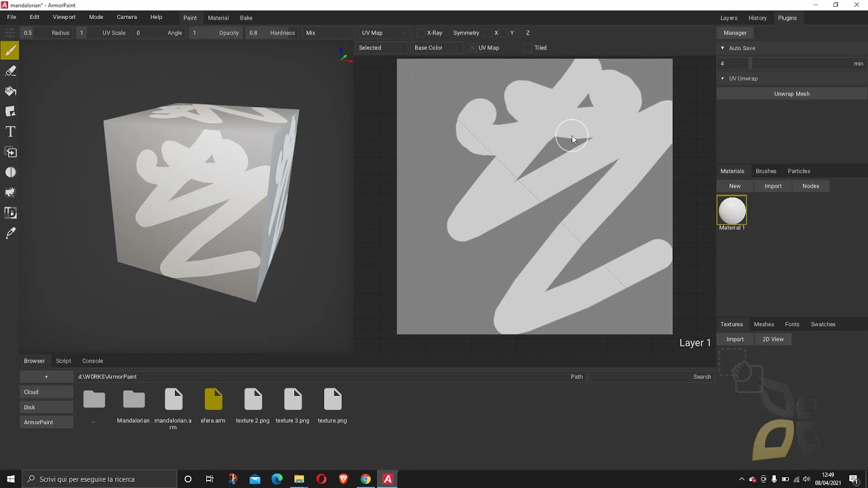Click the plugin Manager button
Screen dimensions: 868x488
(735, 33)
